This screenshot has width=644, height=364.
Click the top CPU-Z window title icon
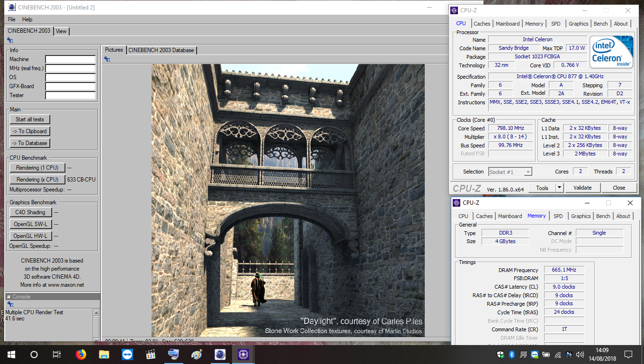click(x=455, y=10)
